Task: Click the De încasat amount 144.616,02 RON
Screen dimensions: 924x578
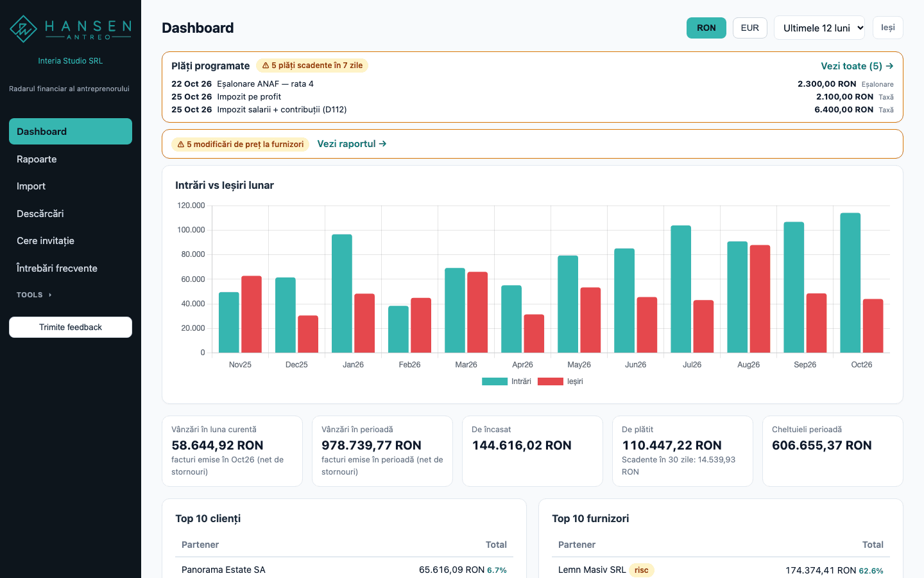Action: [522, 446]
